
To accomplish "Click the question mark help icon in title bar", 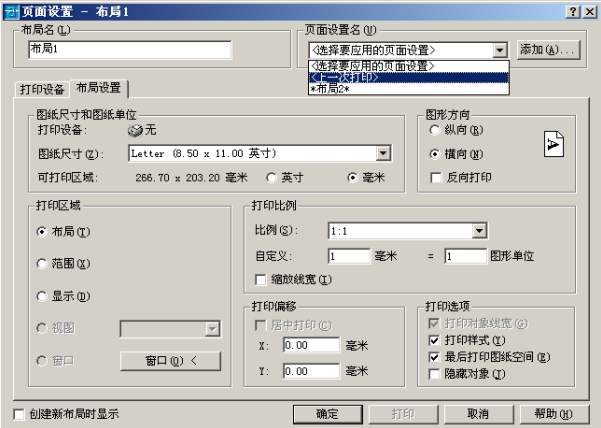I will coord(573,12).
